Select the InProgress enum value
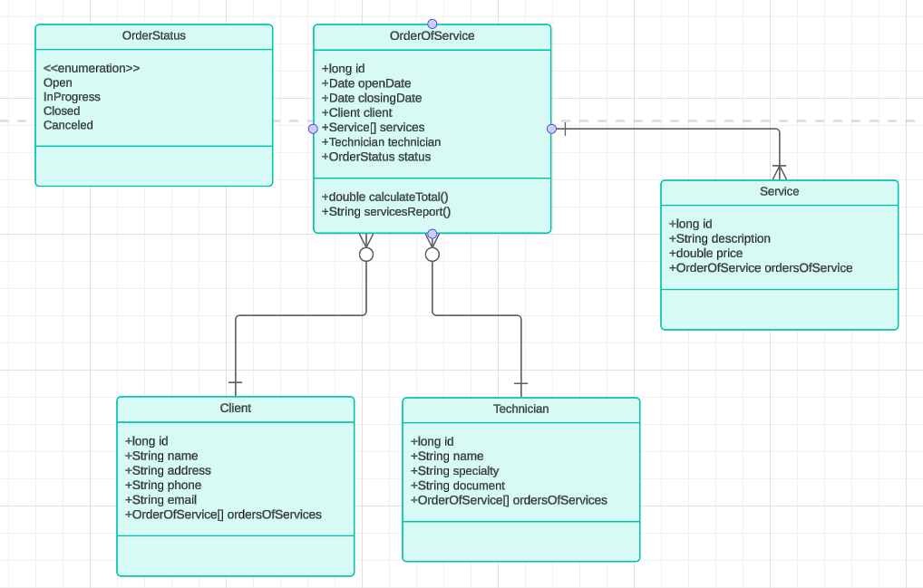 (72, 97)
